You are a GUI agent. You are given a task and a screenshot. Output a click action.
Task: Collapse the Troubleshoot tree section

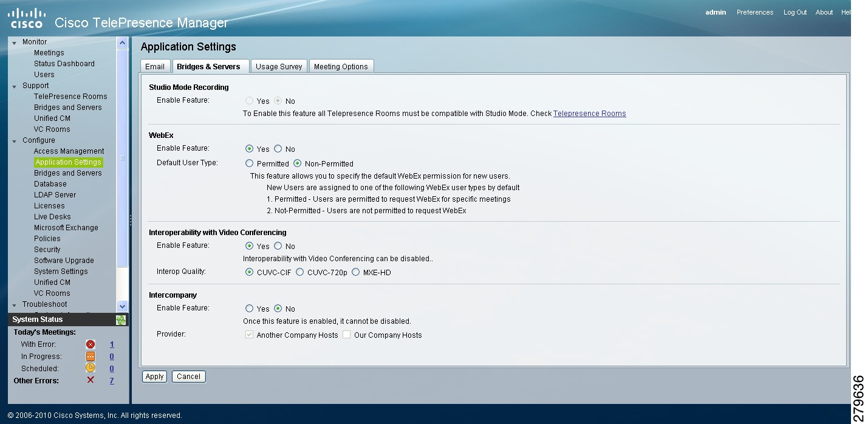click(x=15, y=305)
